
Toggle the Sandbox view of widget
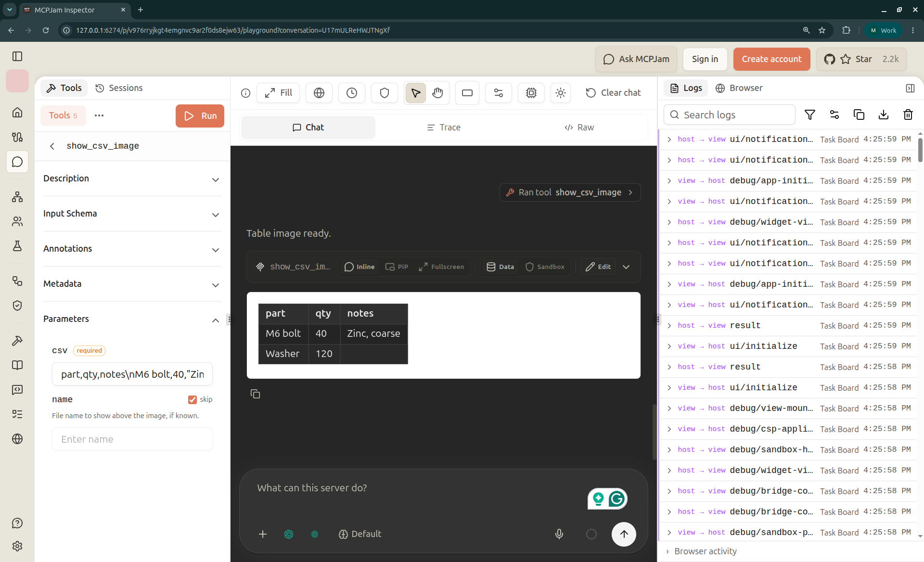tap(545, 267)
